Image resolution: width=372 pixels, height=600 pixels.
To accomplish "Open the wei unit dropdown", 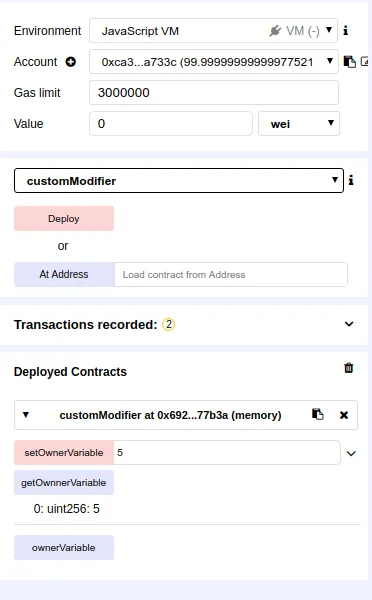I will [299, 124].
